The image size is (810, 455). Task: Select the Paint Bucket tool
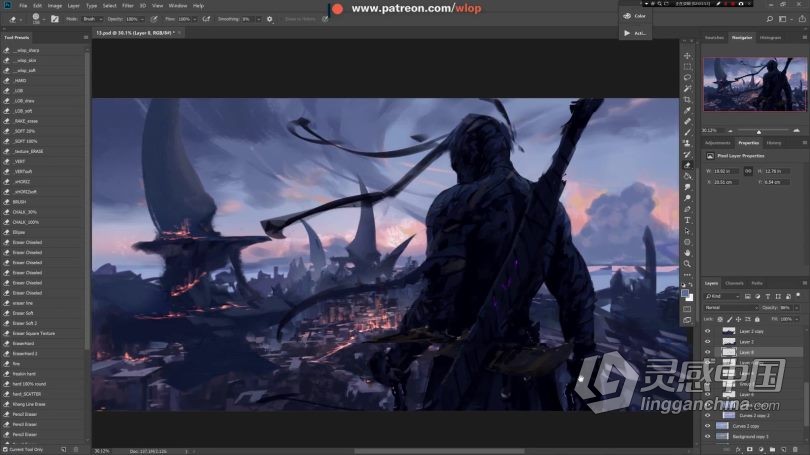click(x=687, y=176)
